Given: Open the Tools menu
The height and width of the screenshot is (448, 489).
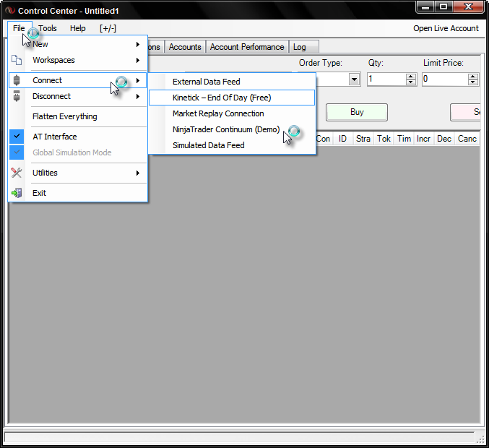Looking at the screenshot, I should coord(48,28).
